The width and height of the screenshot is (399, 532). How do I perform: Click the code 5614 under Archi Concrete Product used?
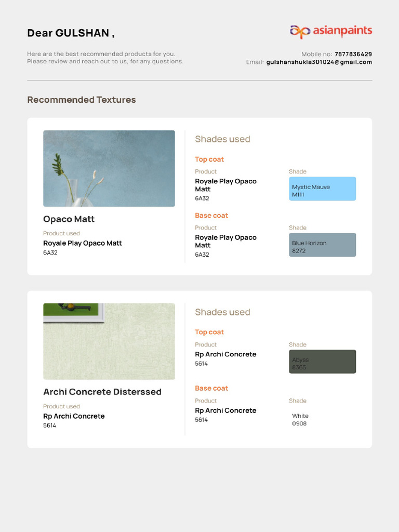point(49,425)
